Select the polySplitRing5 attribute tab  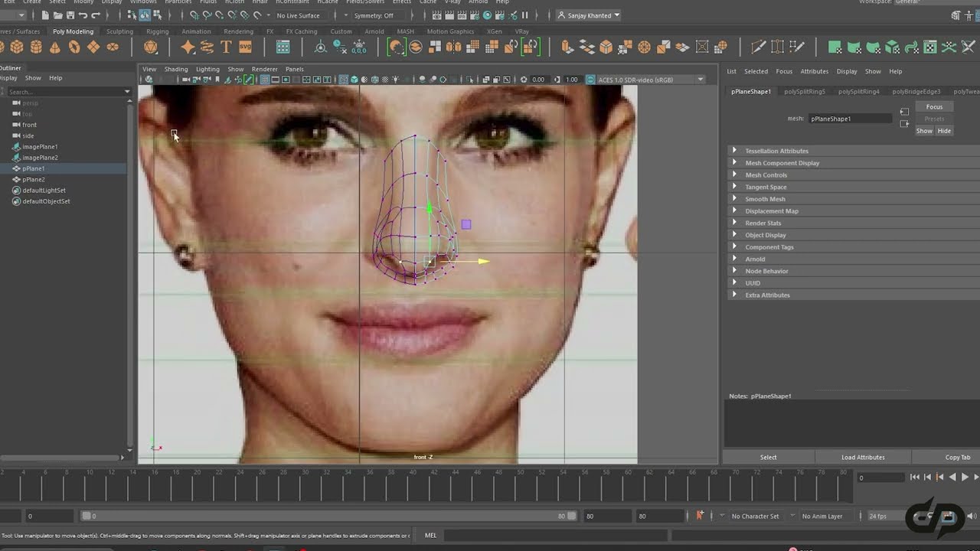805,91
